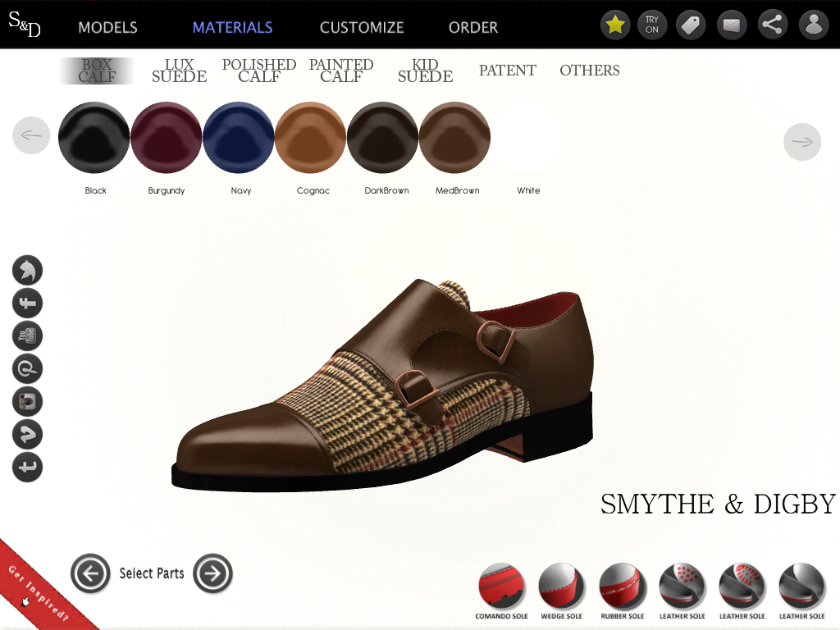840x630 pixels.
Task: Open the price tag icon
Action: (691, 25)
